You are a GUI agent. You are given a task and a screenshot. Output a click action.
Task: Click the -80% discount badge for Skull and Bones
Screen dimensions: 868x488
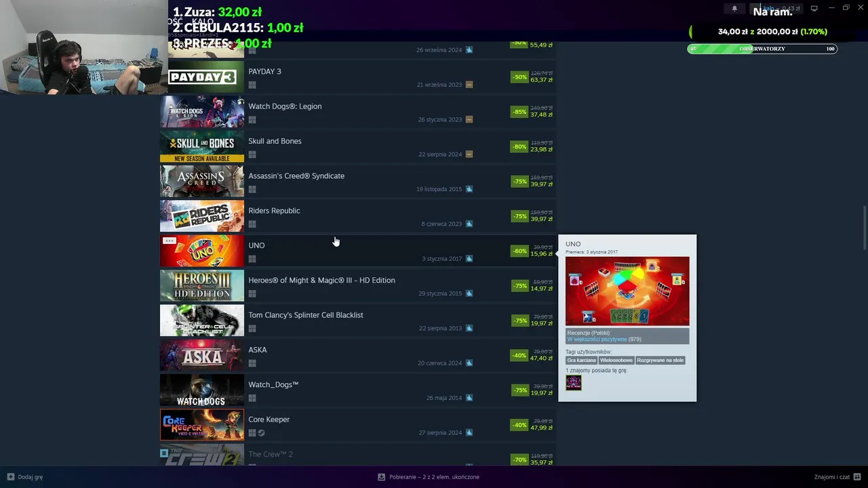pos(519,146)
